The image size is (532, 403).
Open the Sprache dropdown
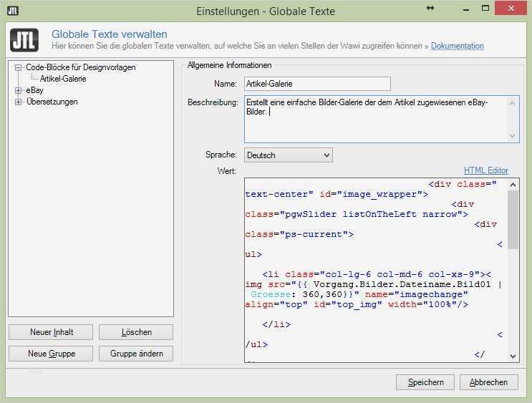click(289, 155)
